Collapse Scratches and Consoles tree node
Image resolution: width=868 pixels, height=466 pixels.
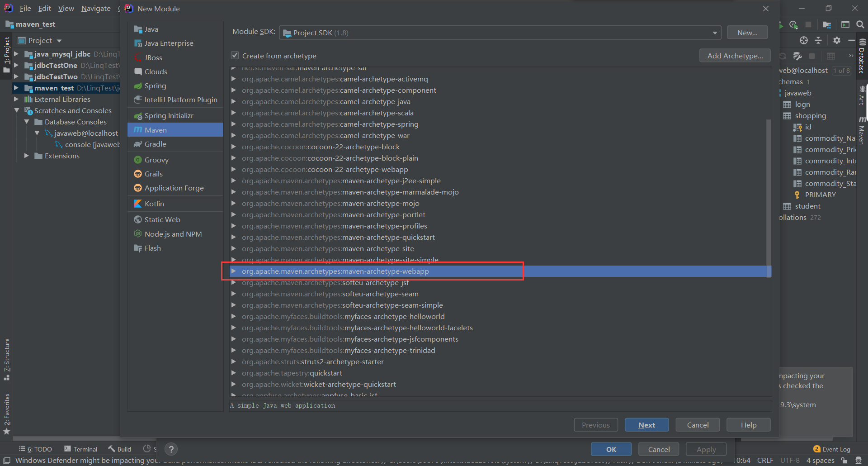[16, 111]
